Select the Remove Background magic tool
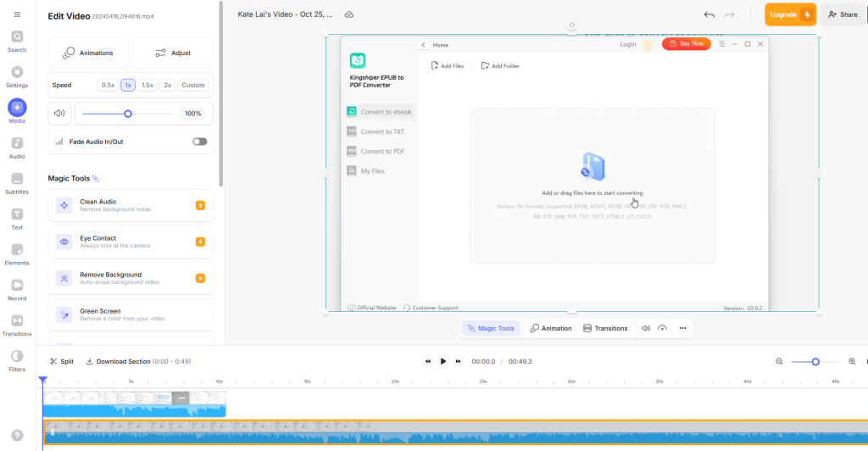The height and width of the screenshot is (451, 868). coord(131,278)
